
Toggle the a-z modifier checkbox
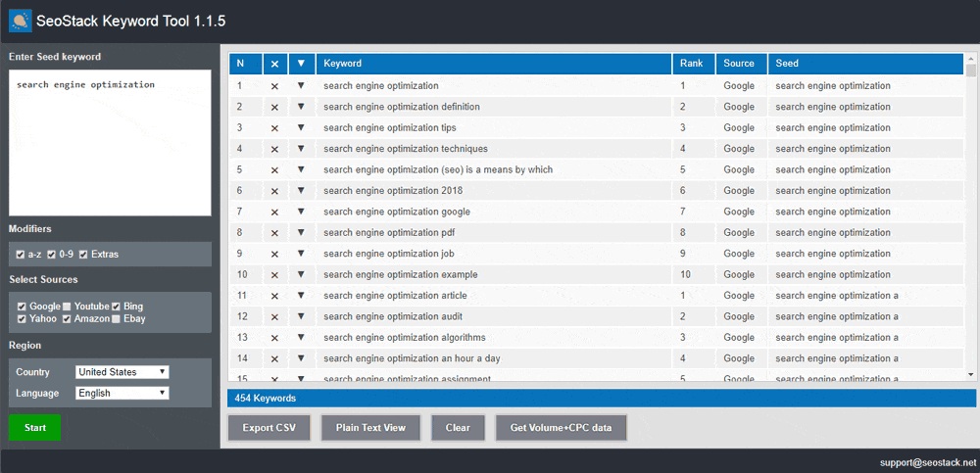pos(21,255)
